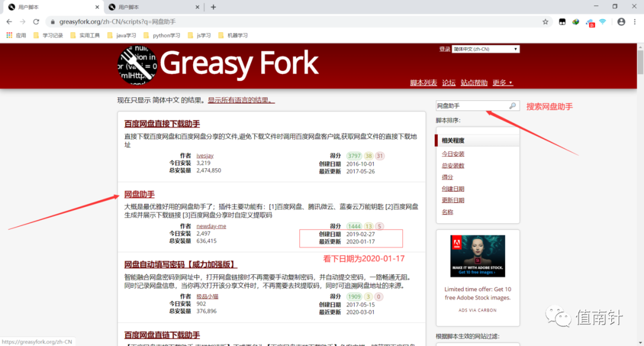The width and height of the screenshot is (644, 346).
Task: Sort scripts by 今日安装
Action: pyautogui.click(x=453, y=154)
